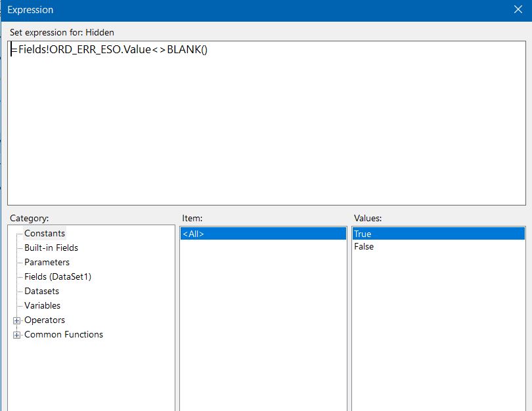Open Fields (DataSet1) category
Viewport: 532px width, 411px height.
tap(58, 276)
